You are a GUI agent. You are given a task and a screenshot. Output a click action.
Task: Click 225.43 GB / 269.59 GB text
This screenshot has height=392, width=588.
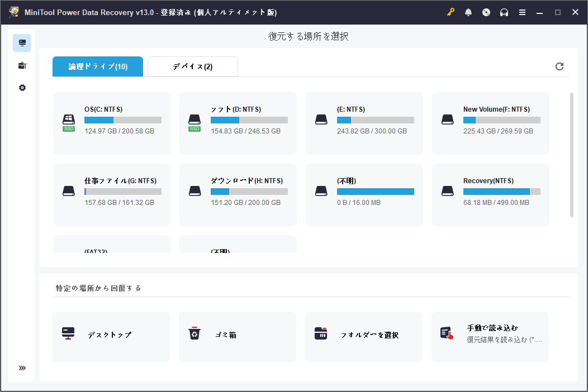pyautogui.click(x=498, y=131)
